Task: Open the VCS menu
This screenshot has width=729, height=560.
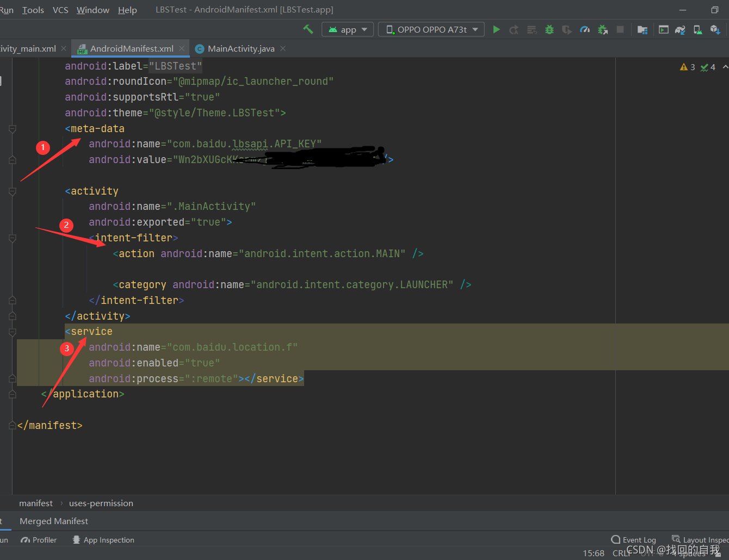Action: tap(60, 10)
